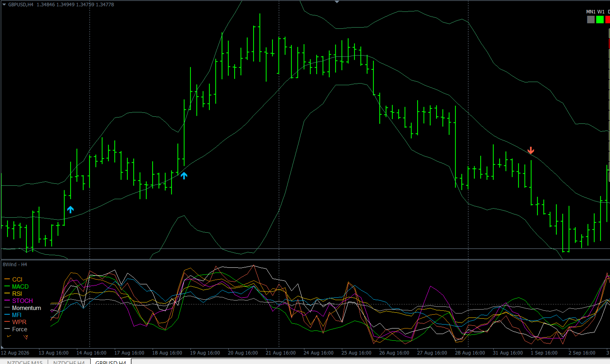610x364 pixels.
Task: Click the first blue buy arrow near 14 Aug
Action: [70, 209]
